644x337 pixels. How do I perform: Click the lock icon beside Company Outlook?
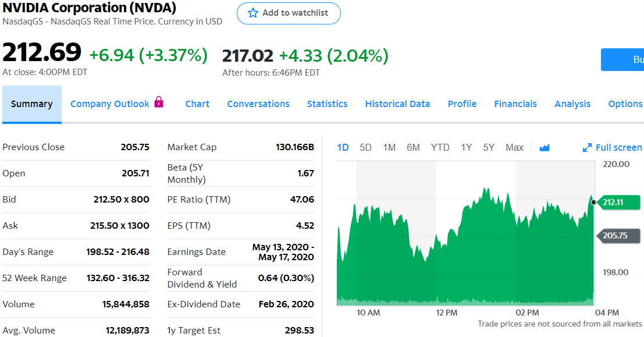[159, 103]
